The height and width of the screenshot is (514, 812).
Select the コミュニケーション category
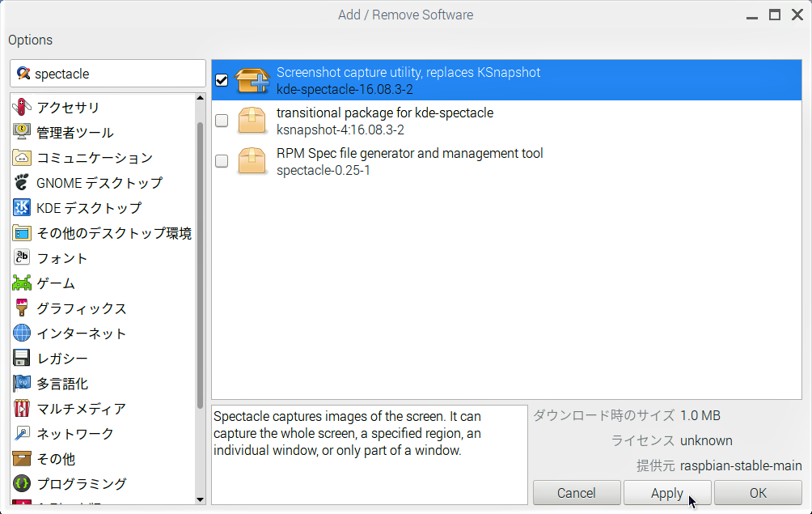[103, 157]
